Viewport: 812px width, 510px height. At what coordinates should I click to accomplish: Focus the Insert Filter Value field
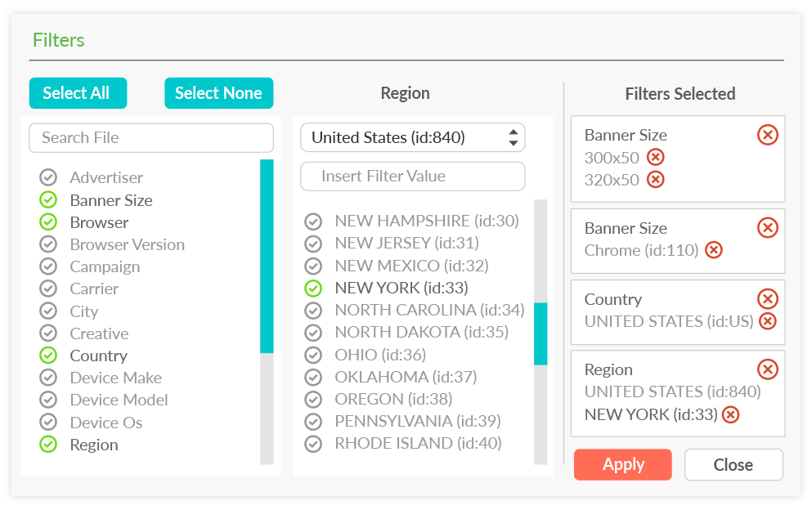point(413,177)
